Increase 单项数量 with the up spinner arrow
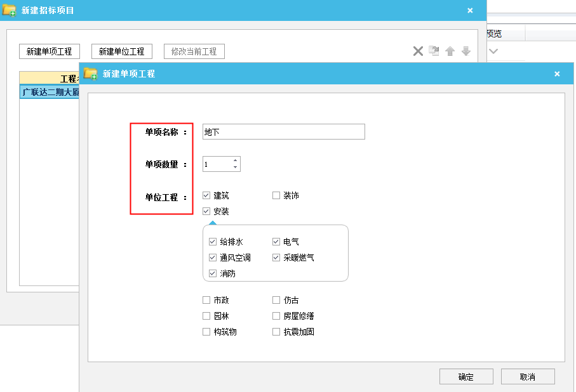This screenshot has height=392, width=576. [236, 160]
